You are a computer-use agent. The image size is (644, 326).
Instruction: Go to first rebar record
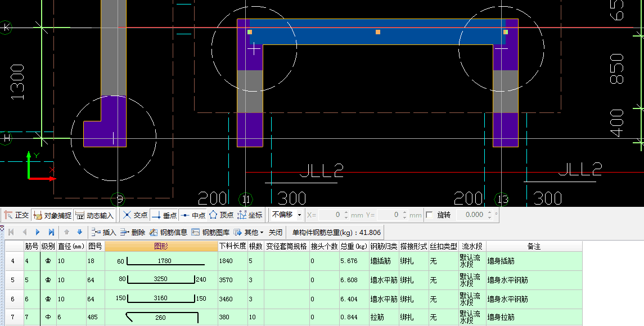pyautogui.click(x=11, y=232)
